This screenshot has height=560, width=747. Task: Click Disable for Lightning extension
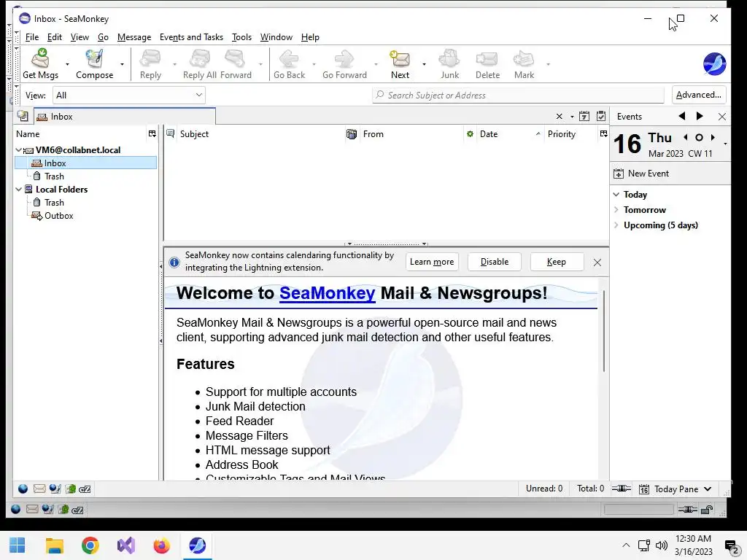(495, 262)
